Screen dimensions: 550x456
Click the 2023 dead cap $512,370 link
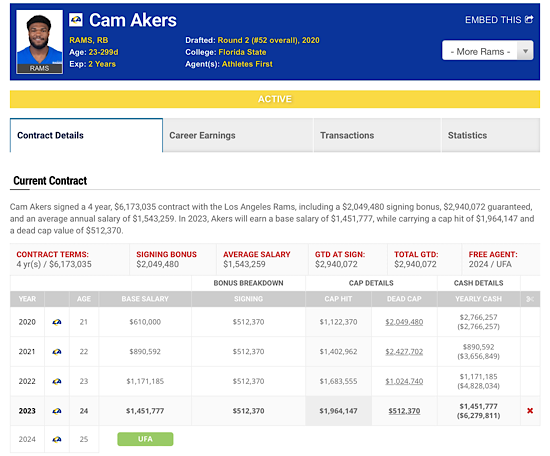pos(404,411)
